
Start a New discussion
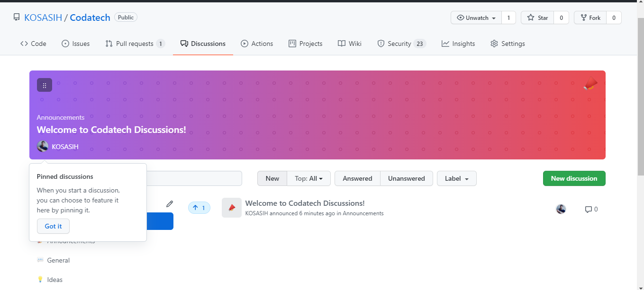pyautogui.click(x=574, y=178)
